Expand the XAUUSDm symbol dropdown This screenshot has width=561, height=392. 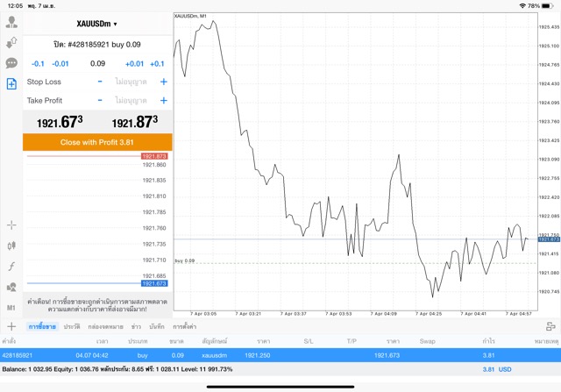97,24
